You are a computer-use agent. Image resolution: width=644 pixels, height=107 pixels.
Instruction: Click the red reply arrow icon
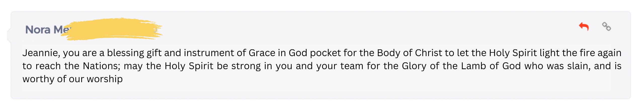(x=584, y=26)
